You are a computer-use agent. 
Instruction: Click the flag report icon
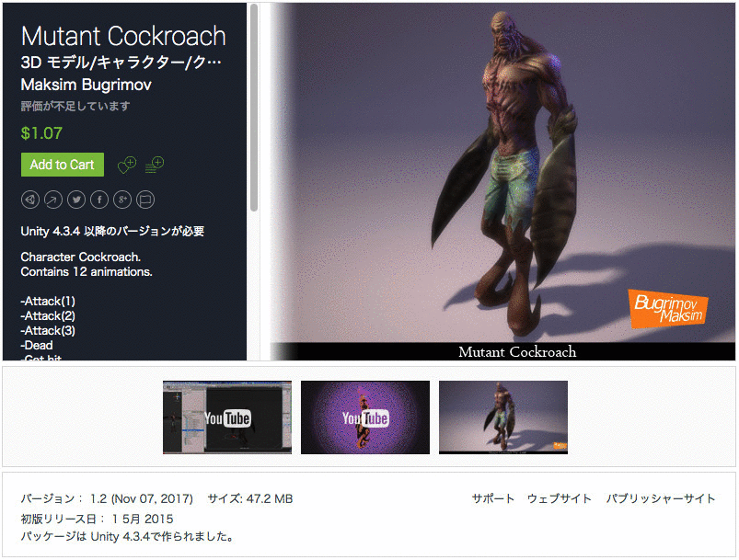pyautogui.click(x=145, y=200)
